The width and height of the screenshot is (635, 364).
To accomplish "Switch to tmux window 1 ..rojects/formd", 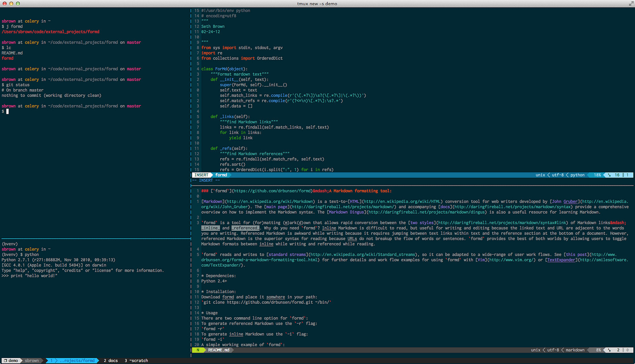I will (73, 360).
